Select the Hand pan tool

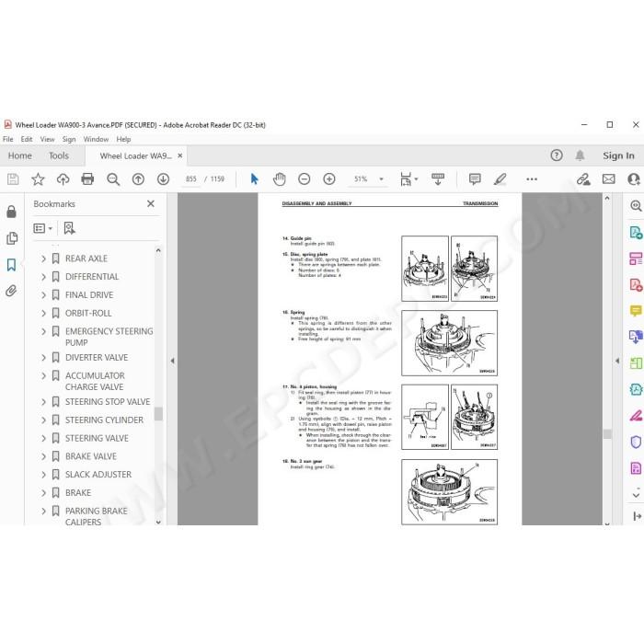click(280, 179)
